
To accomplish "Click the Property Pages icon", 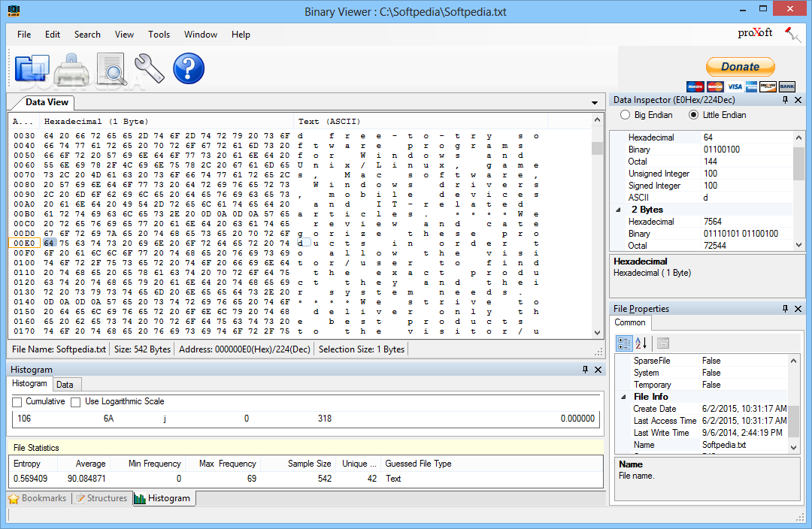I will pyautogui.click(x=663, y=343).
